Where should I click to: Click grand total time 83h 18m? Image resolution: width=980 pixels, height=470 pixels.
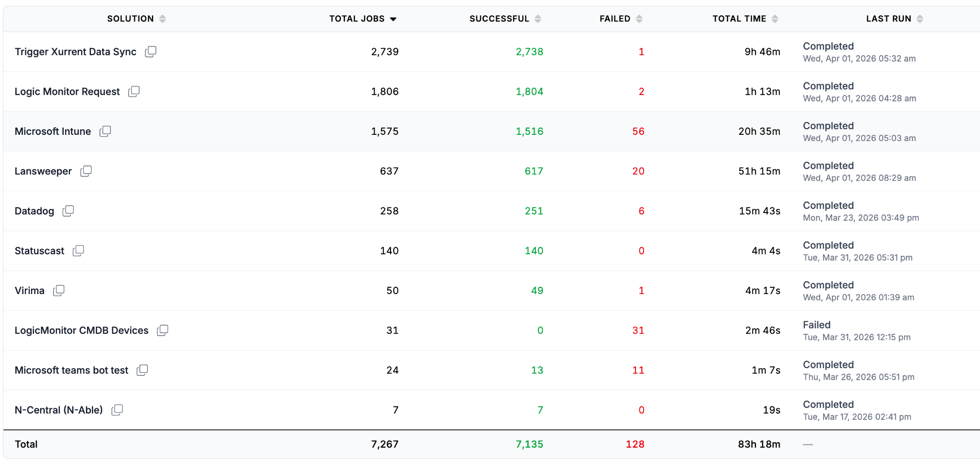coord(759,444)
